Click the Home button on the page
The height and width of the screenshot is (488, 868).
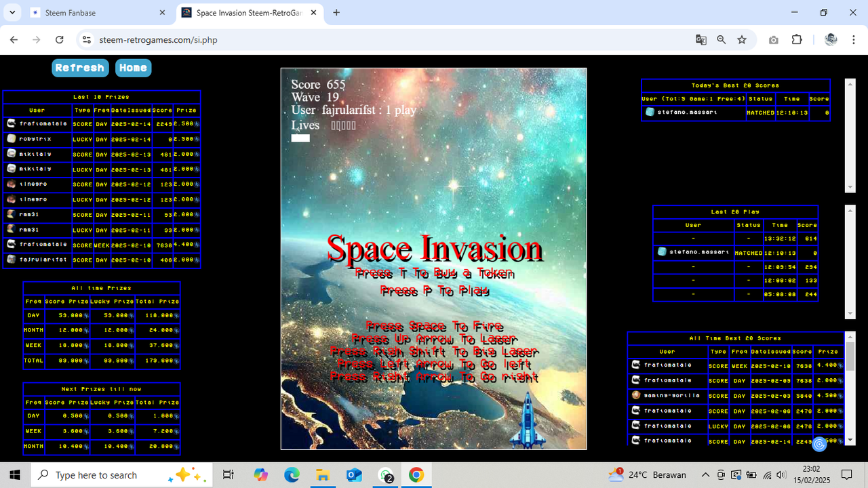[x=133, y=68]
